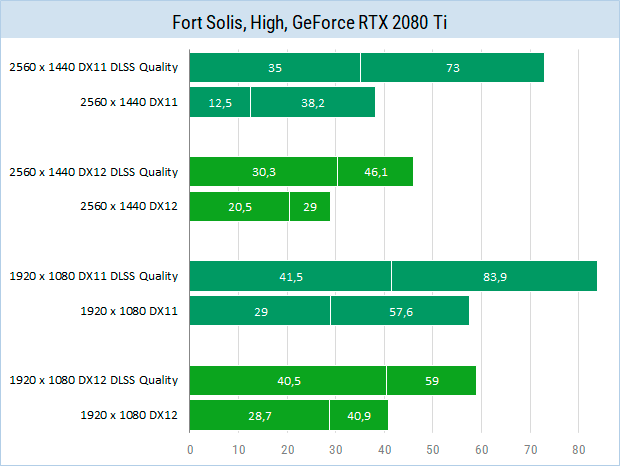Image resolution: width=620 pixels, height=466 pixels.
Task: Click the x-axis tick label 80
Action: (x=578, y=449)
